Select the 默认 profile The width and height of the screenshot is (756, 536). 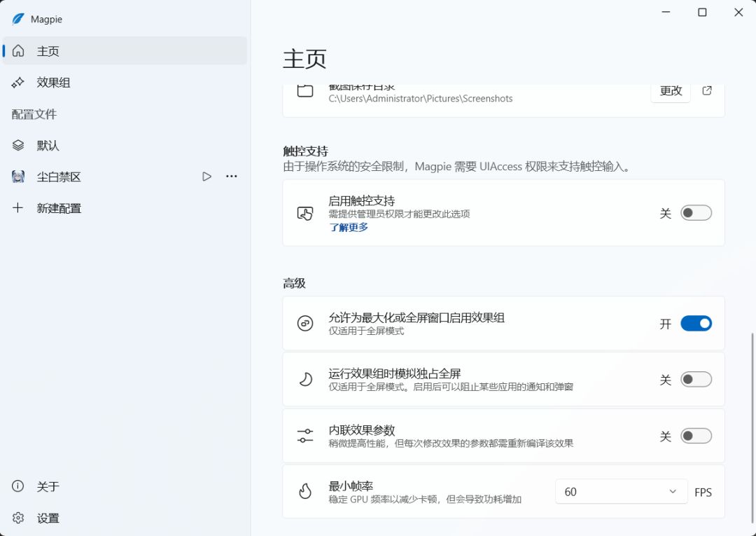pos(125,145)
